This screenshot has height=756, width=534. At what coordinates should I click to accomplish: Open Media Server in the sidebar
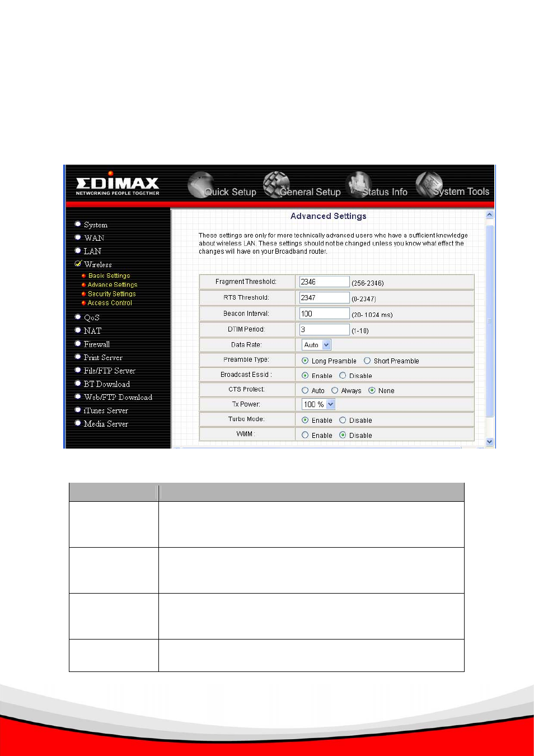pyautogui.click(x=106, y=424)
